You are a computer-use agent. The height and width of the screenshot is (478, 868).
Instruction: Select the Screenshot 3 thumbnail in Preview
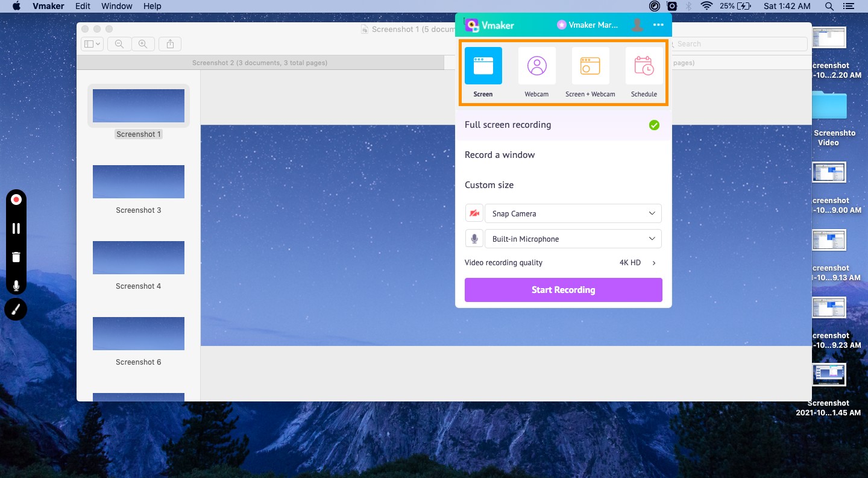pyautogui.click(x=138, y=181)
